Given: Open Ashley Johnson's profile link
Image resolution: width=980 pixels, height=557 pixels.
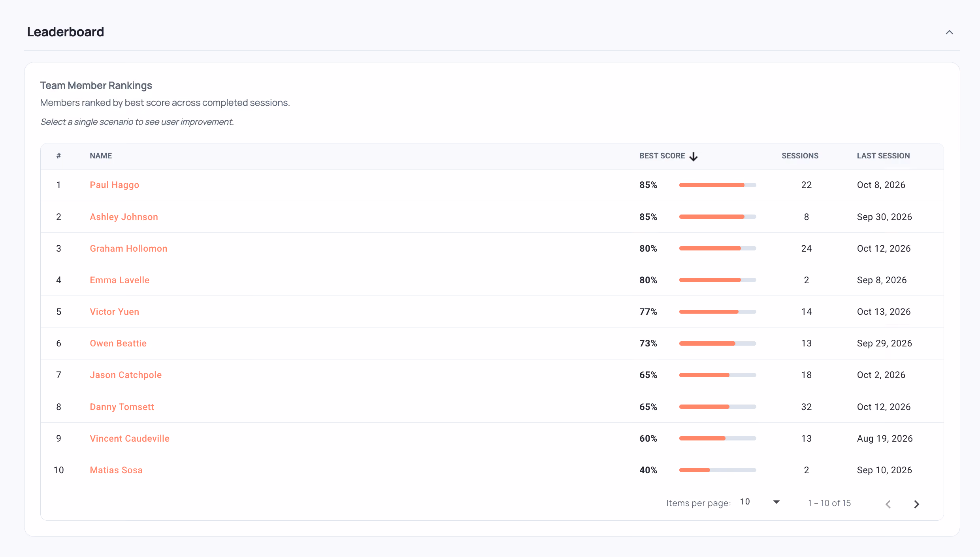Looking at the screenshot, I should tap(124, 217).
